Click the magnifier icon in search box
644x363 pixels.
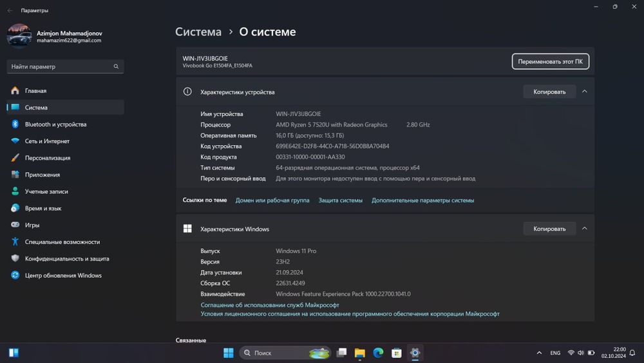click(x=116, y=66)
